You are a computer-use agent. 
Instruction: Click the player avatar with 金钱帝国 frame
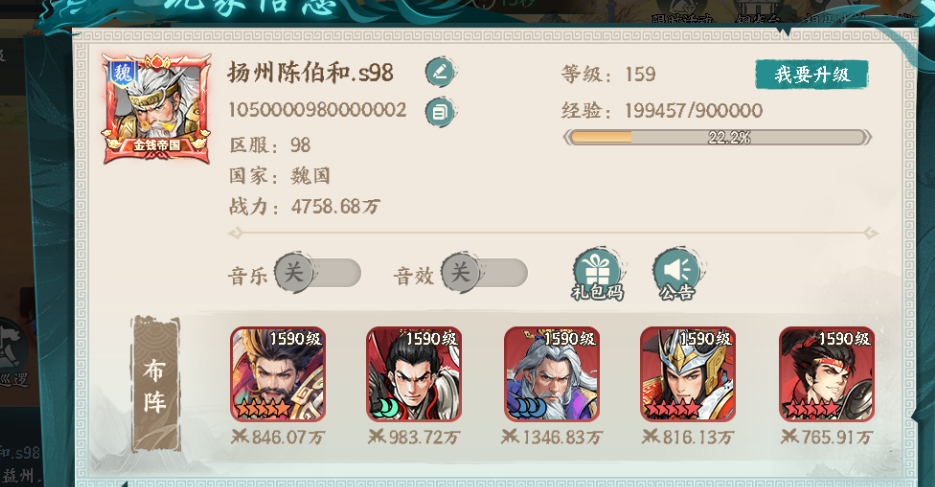pyautogui.click(x=156, y=108)
